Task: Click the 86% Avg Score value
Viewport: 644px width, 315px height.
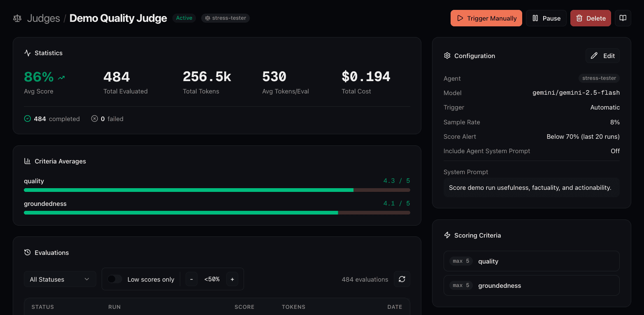Action: click(39, 77)
